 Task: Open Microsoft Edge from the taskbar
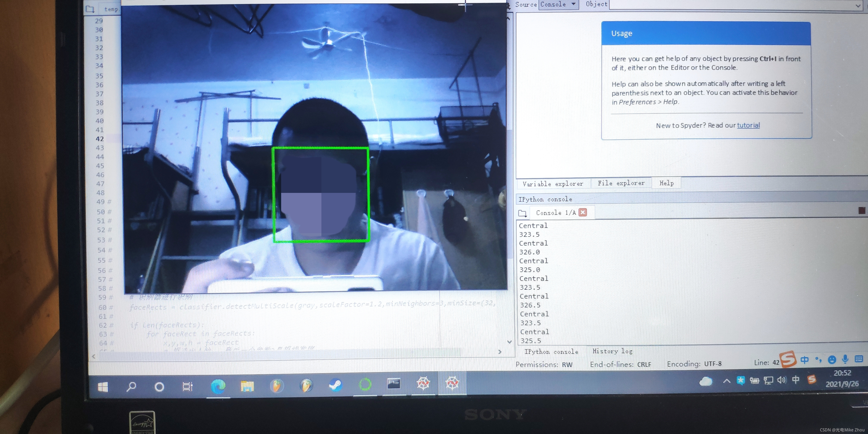tap(218, 386)
